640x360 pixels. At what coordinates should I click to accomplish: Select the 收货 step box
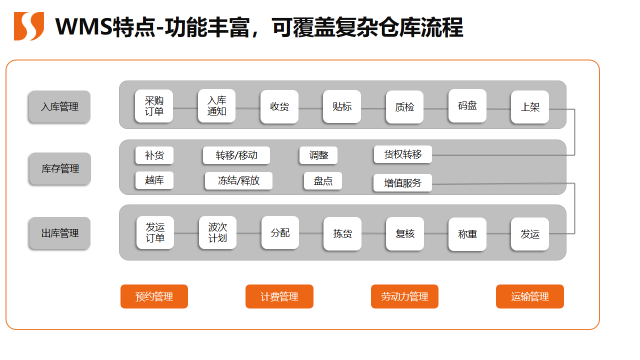point(280,107)
